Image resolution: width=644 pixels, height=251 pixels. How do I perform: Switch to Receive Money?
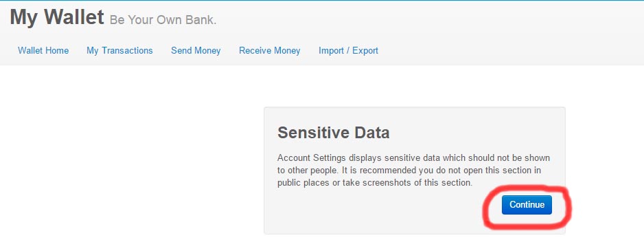click(269, 51)
